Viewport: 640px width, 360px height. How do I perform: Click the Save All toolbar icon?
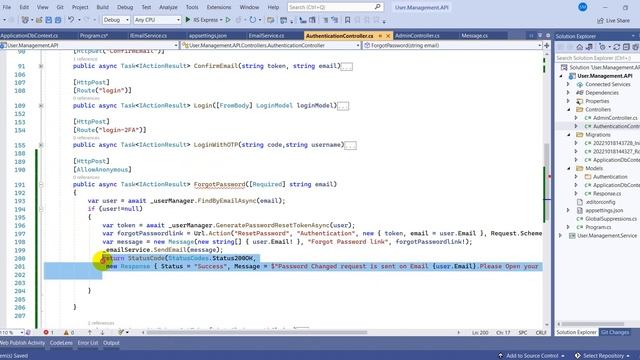pyautogui.click(x=58, y=20)
